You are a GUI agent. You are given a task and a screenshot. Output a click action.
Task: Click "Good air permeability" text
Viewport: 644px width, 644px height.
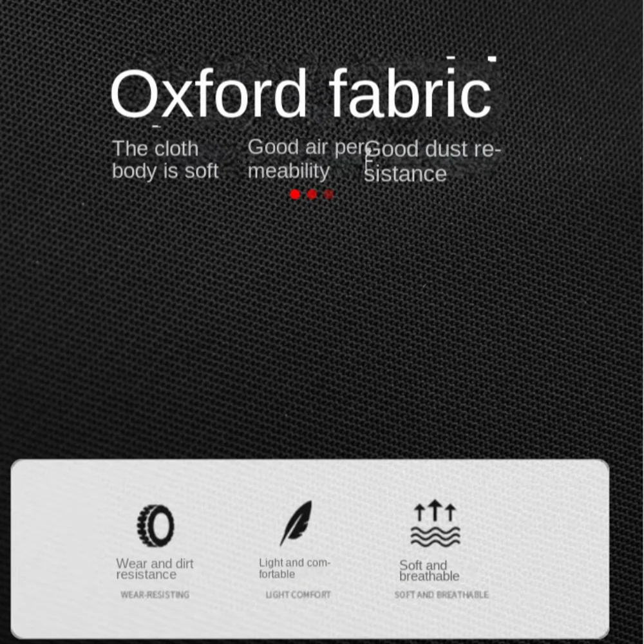[308, 159]
